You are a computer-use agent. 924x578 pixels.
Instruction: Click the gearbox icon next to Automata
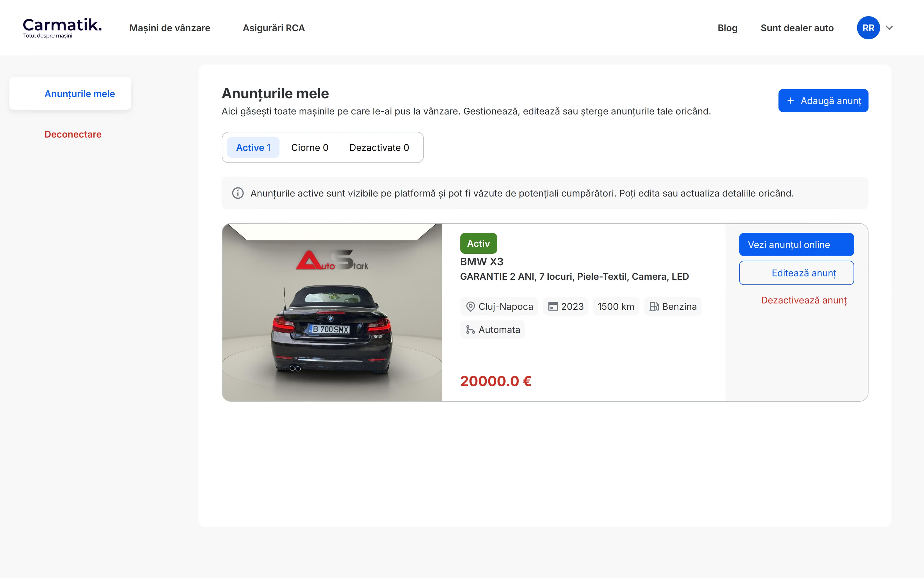click(x=470, y=329)
